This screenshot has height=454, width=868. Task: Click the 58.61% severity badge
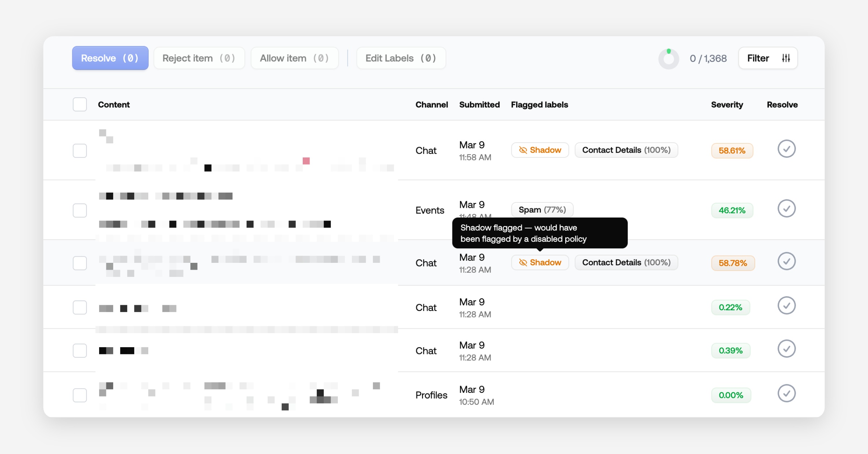click(x=732, y=151)
